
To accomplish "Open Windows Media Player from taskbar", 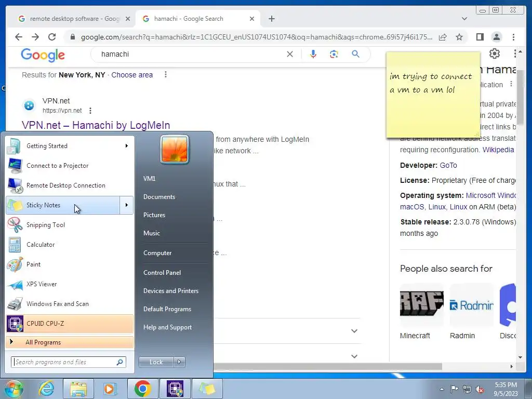I will pyautogui.click(x=109, y=389).
